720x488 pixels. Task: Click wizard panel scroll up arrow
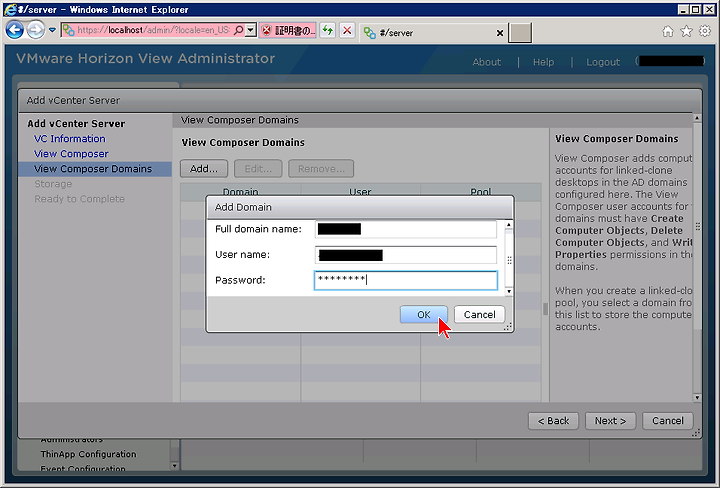(697, 118)
